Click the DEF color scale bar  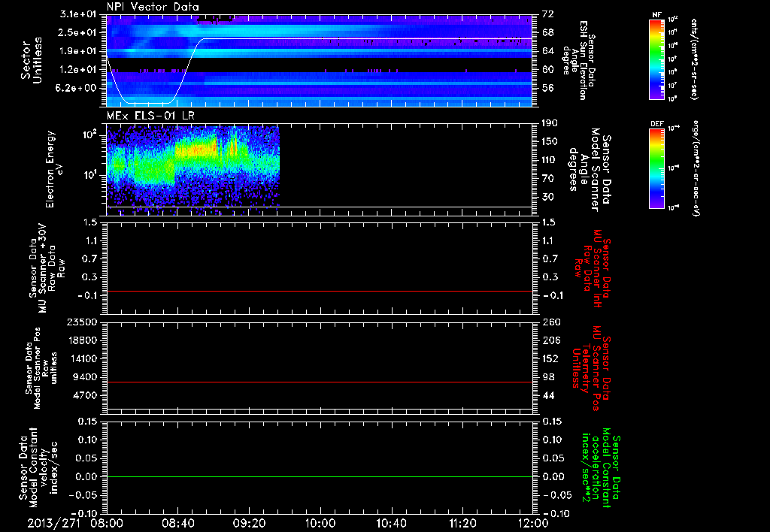pyautogui.click(x=657, y=168)
